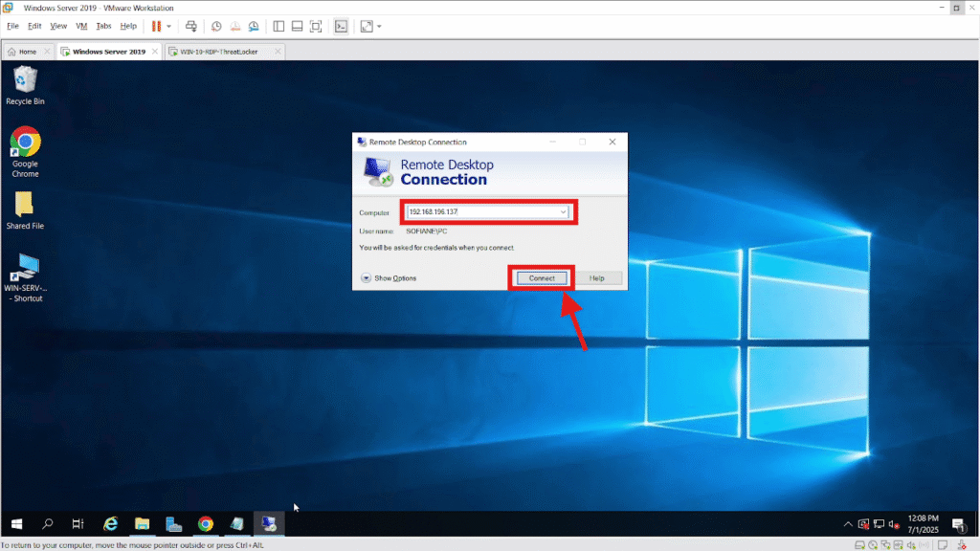Toggle the console view toolbar icon
980x551 pixels.
(341, 26)
